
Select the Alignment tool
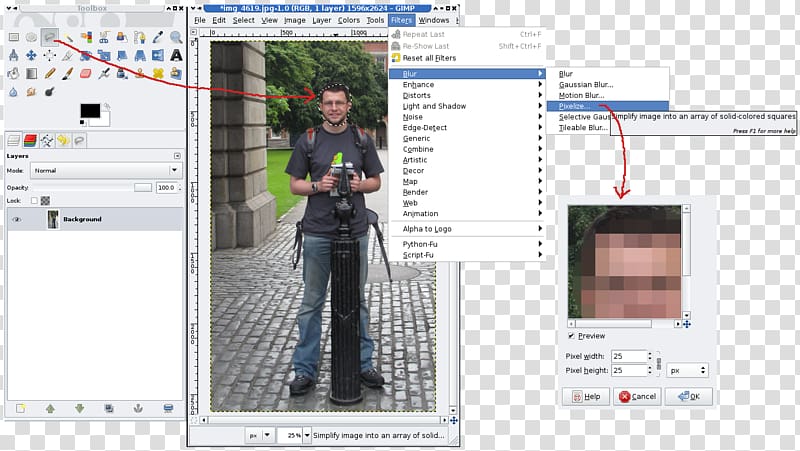click(49, 56)
